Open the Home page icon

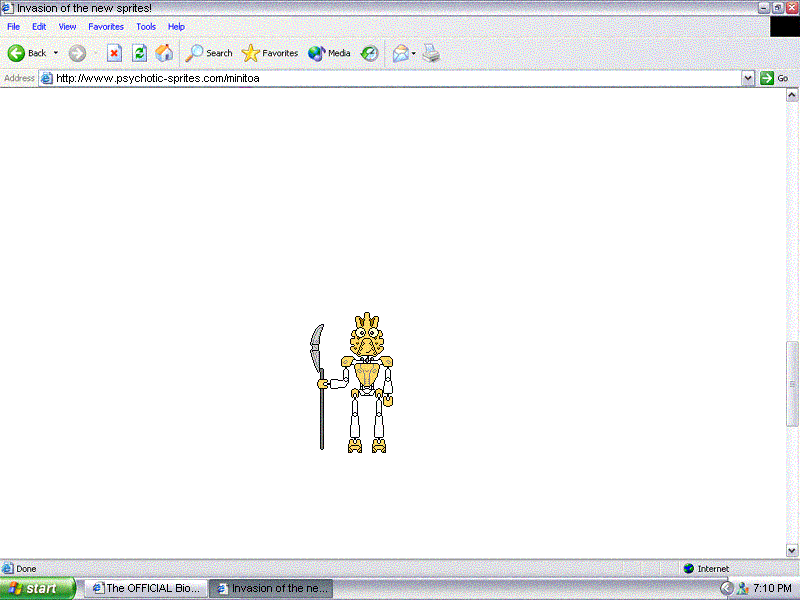[164, 53]
